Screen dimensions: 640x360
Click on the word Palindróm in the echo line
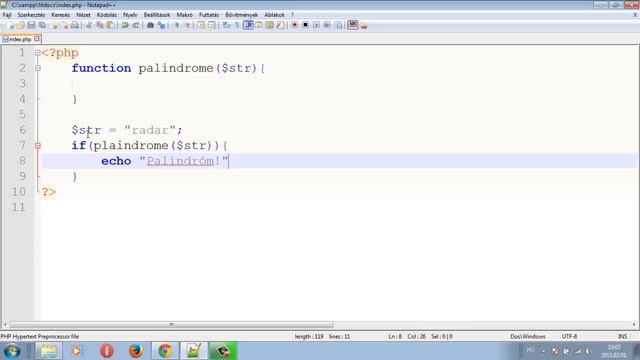pos(180,161)
